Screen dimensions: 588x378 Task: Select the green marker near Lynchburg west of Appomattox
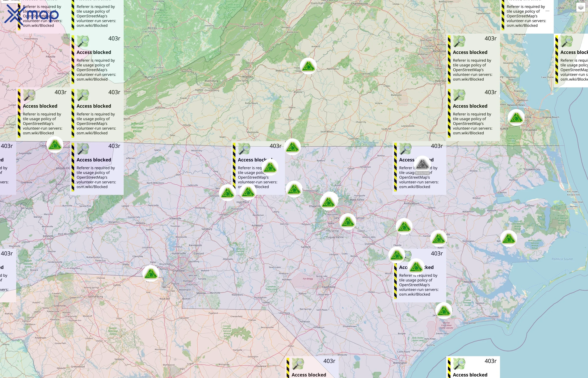click(x=308, y=66)
